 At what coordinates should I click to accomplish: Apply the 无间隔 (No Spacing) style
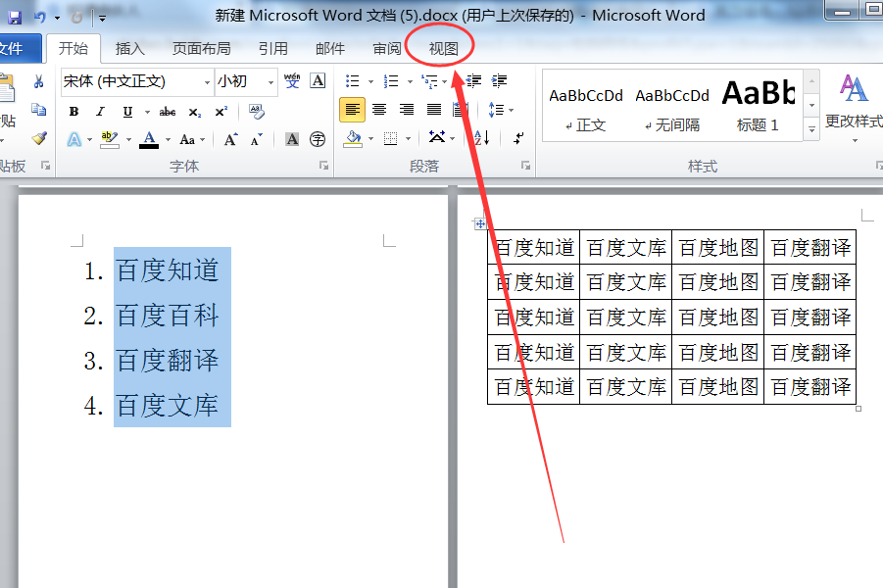tap(672, 107)
